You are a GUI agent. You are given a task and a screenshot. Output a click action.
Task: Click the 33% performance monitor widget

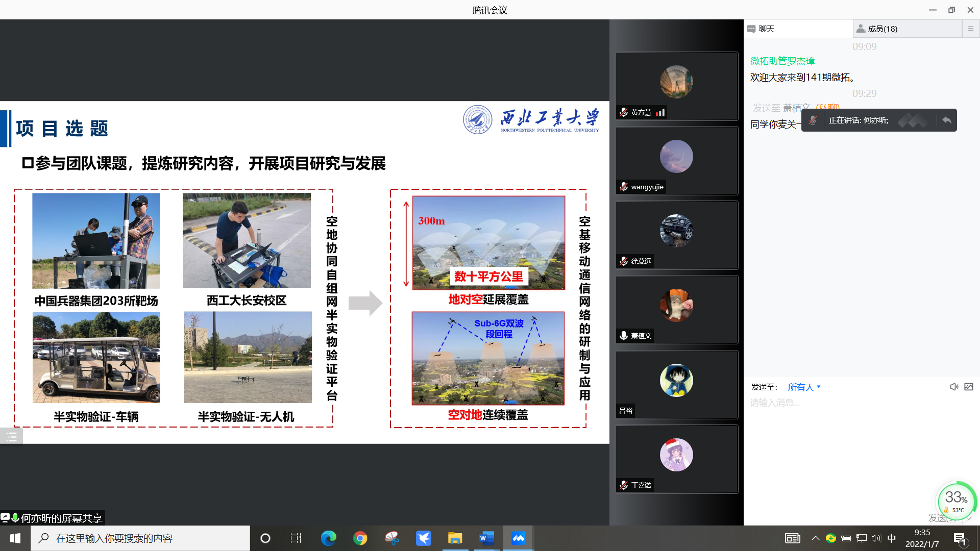(955, 500)
